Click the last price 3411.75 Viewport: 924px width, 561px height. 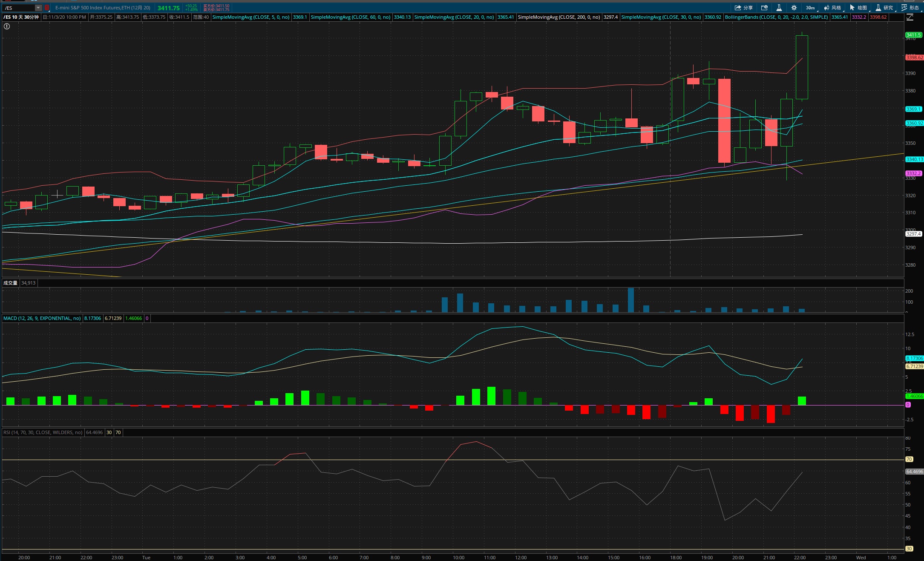[169, 8]
